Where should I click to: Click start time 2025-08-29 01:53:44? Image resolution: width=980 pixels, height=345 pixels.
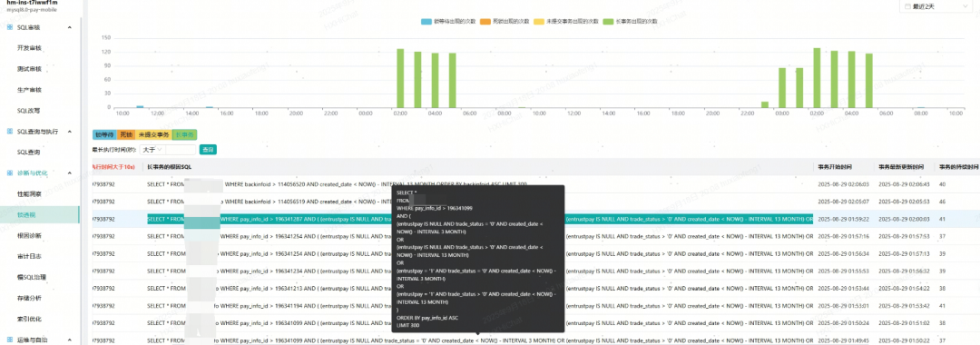pos(844,289)
